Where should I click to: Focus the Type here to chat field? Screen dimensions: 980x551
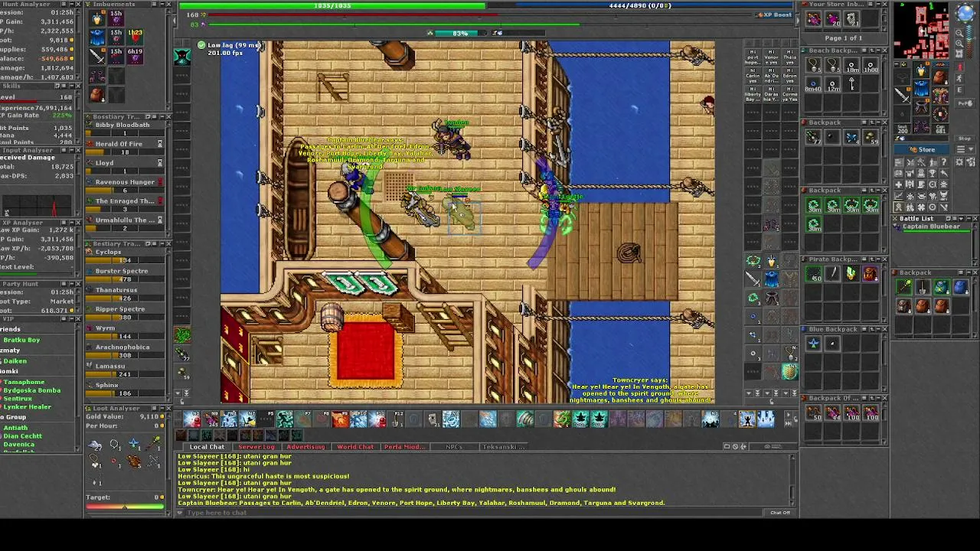coord(475,513)
